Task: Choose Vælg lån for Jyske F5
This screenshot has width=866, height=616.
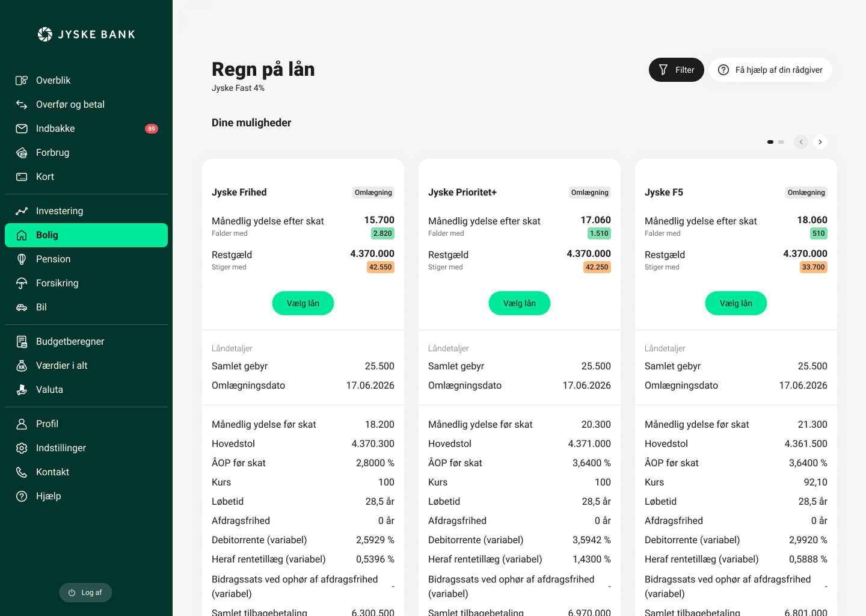Action: [736, 303]
